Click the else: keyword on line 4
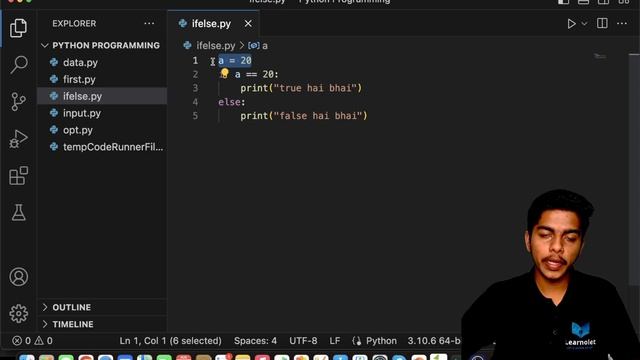This screenshot has width=640, height=360. click(231, 102)
